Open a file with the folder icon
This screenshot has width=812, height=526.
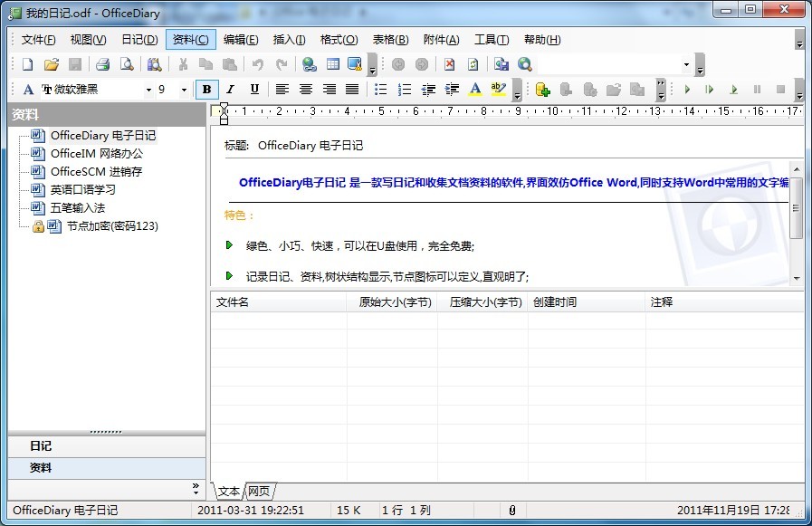(52, 64)
